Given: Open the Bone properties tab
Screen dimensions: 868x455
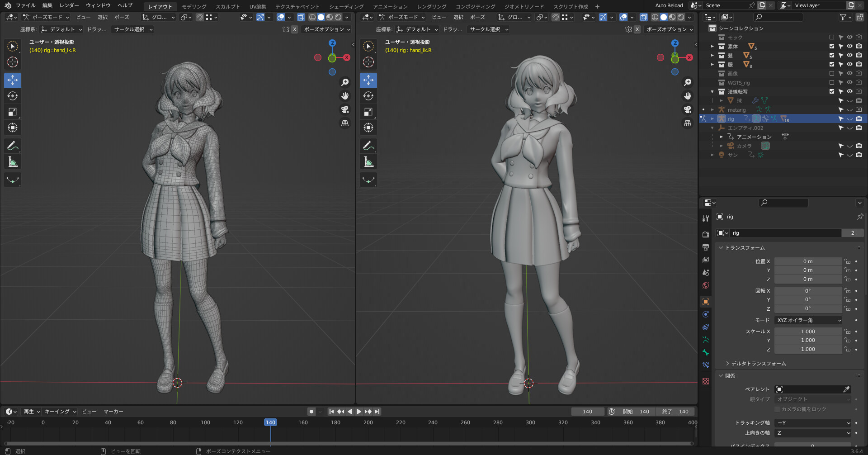Looking at the screenshot, I should [x=706, y=352].
